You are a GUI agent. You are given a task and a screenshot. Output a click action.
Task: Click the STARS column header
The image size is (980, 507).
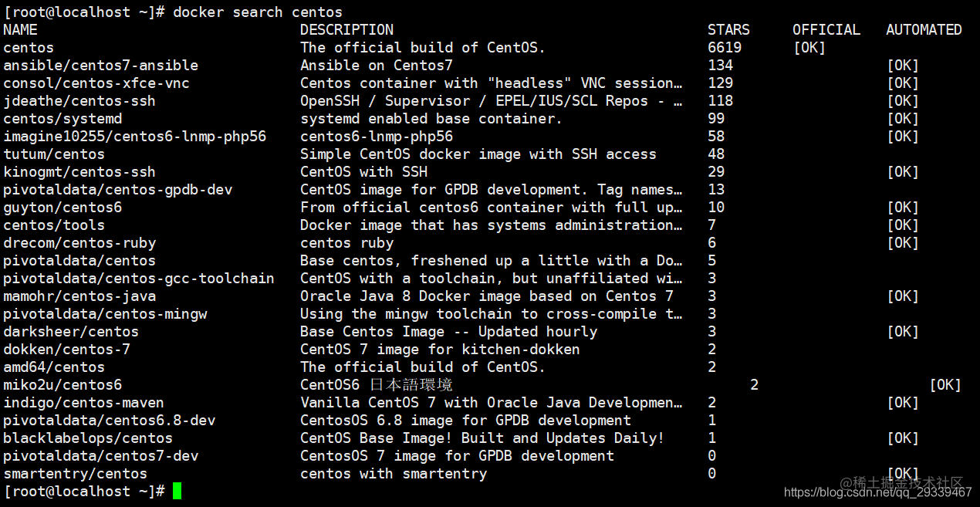[x=728, y=30]
